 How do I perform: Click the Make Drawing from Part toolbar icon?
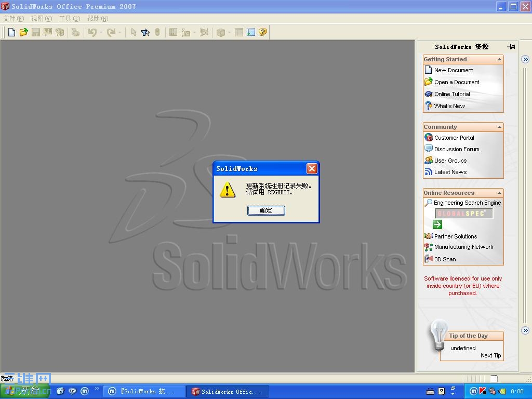[x=47, y=32]
